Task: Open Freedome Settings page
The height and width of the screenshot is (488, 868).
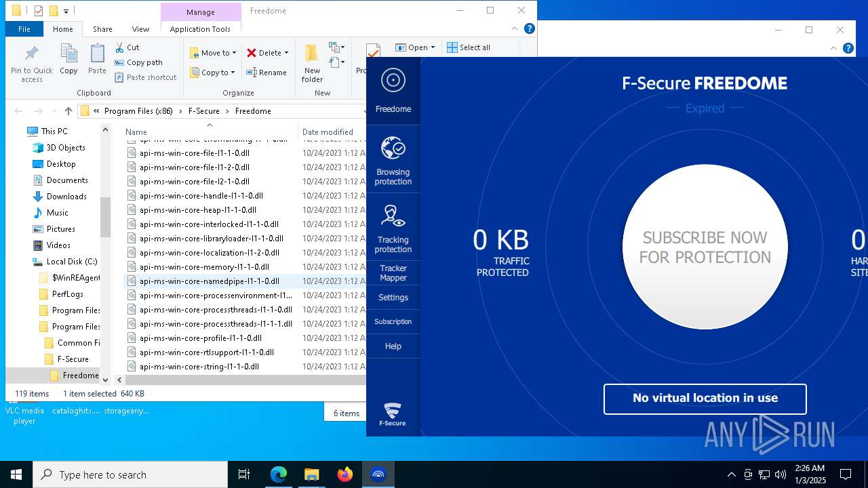Action: pyautogui.click(x=393, y=298)
